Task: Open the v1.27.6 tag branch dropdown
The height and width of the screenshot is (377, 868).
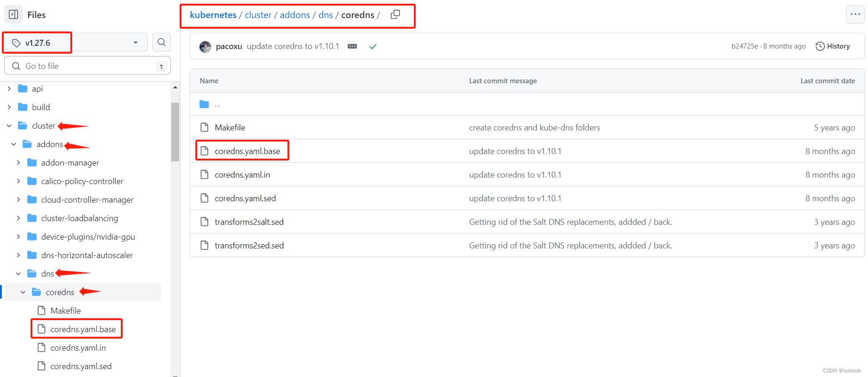Action: (x=76, y=43)
